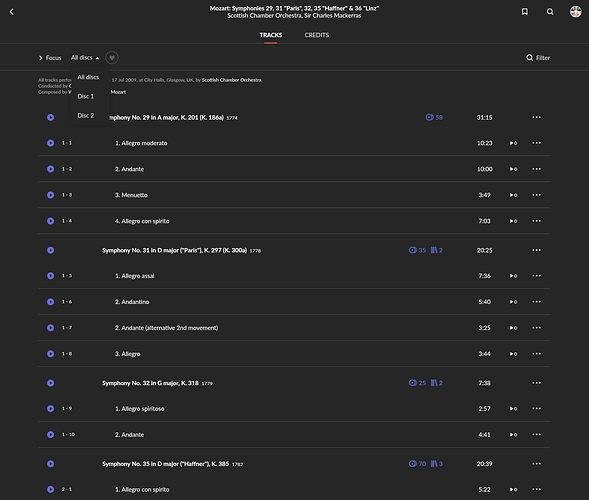
Task: Open the Scottish Chamber Orchestra link
Action: (x=232, y=80)
